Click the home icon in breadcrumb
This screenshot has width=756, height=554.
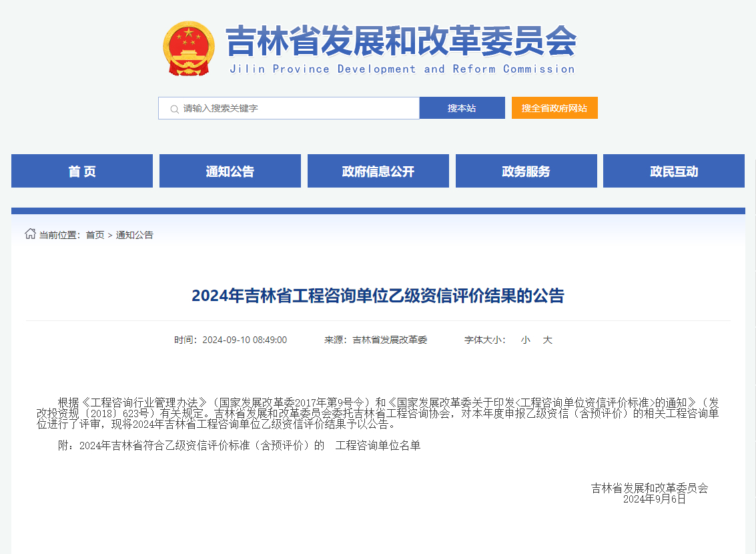click(30, 234)
